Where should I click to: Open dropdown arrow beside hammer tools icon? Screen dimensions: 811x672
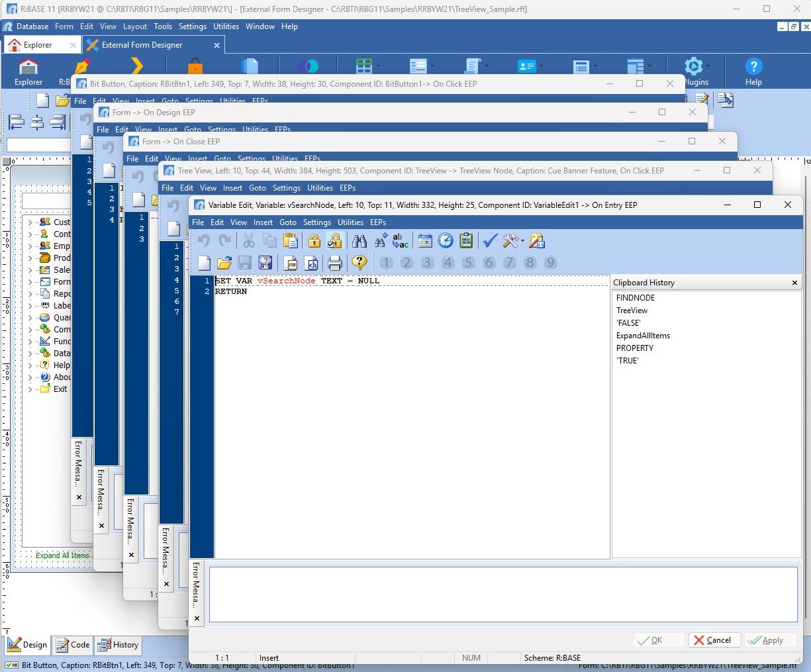point(523,241)
